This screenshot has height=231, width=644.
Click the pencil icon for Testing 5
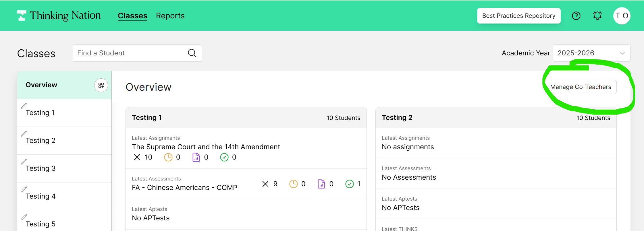click(x=24, y=217)
